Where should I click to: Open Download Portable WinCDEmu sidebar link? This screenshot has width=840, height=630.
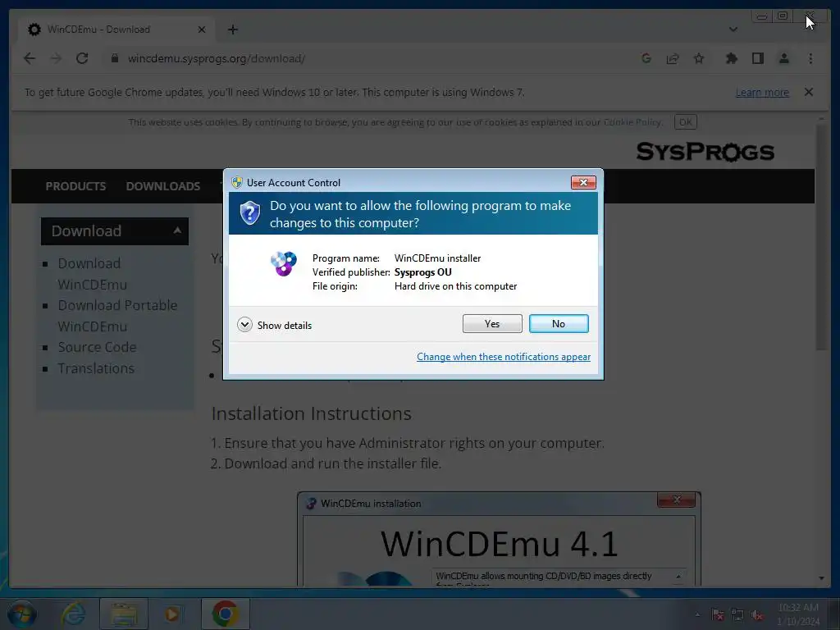pyautogui.click(x=117, y=316)
